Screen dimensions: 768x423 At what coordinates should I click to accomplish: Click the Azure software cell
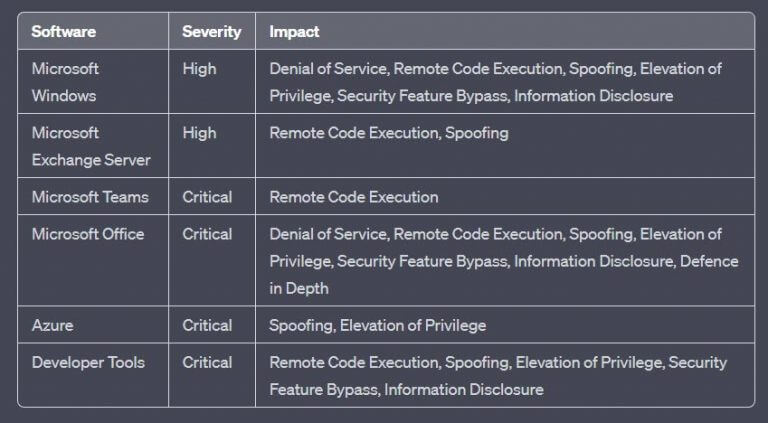pyautogui.click(x=52, y=325)
